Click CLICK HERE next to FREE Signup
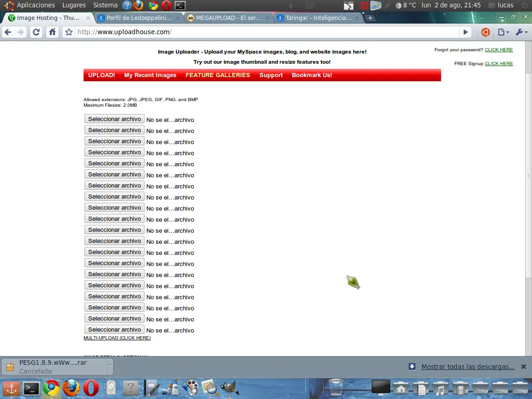 (499, 64)
